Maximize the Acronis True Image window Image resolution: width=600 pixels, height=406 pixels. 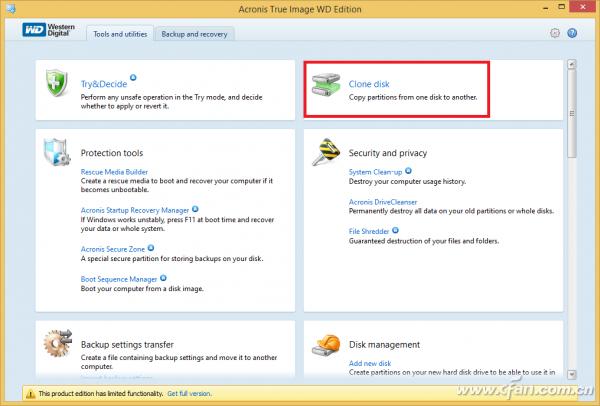point(561,7)
